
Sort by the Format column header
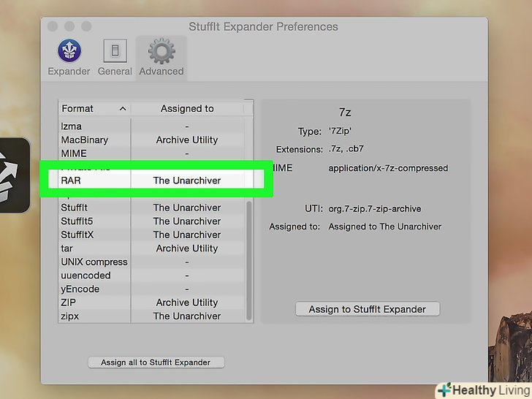point(94,109)
